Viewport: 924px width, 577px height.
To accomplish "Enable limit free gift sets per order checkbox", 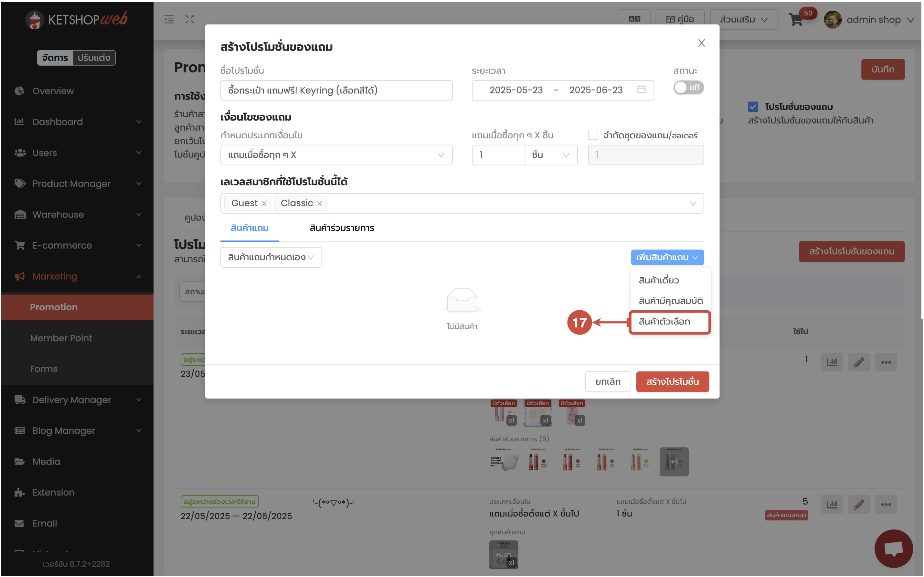I will 593,135.
